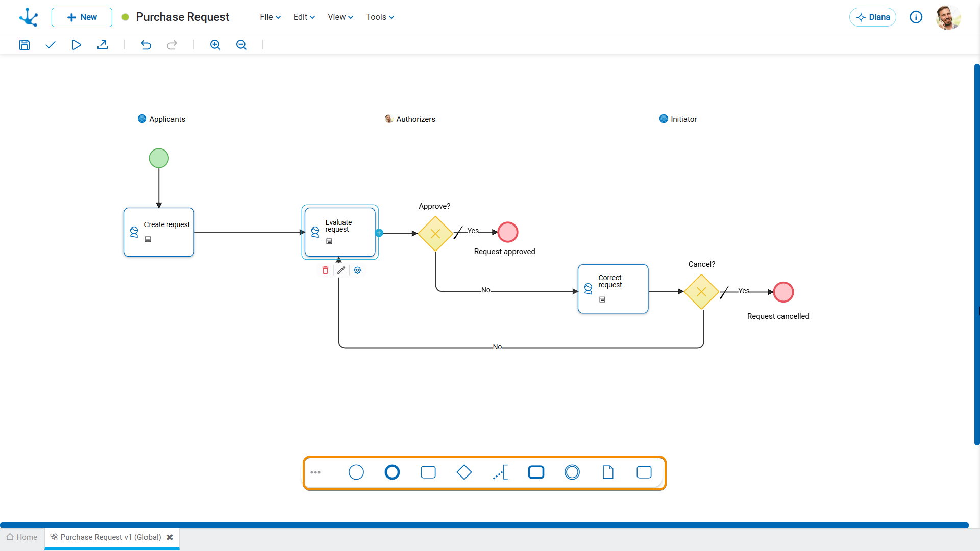980x551 pixels.
Task: Click the New button
Action: (x=82, y=17)
